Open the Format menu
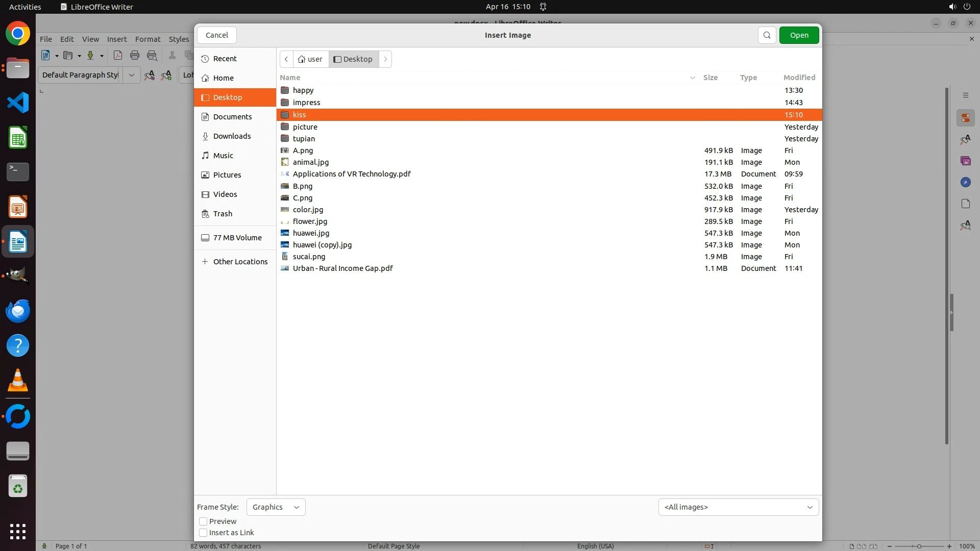The height and width of the screenshot is (551, 980). (x=148, y=39)
